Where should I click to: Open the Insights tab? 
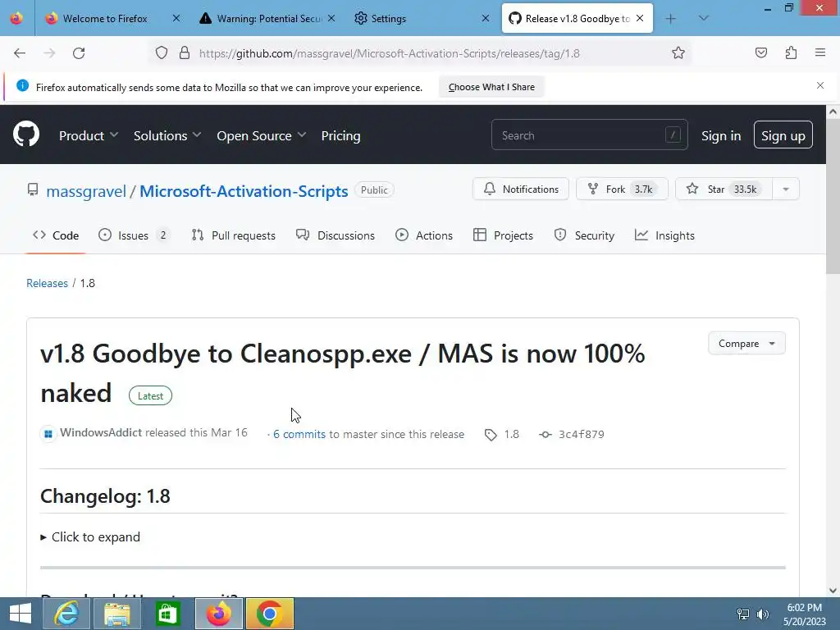664,235
